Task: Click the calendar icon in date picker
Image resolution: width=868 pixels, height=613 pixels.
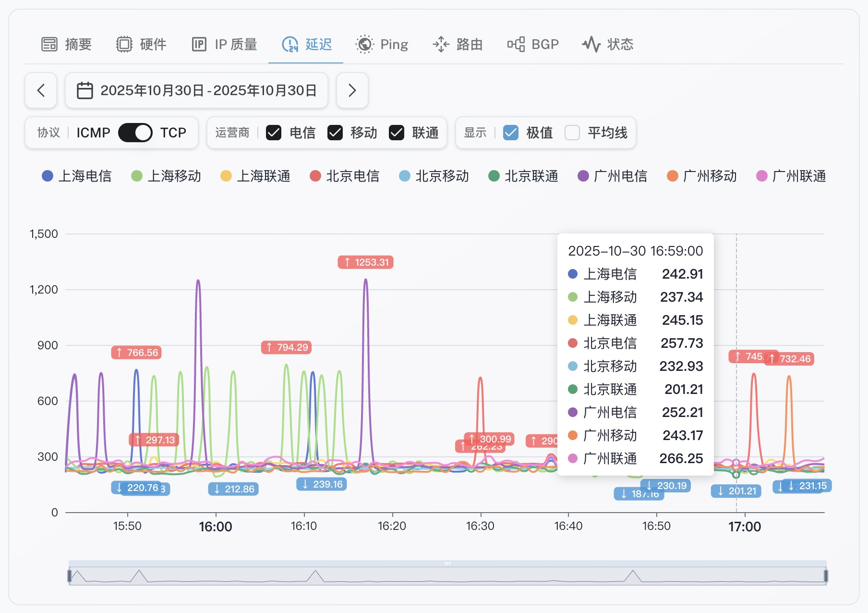Action: pos(85,90)
